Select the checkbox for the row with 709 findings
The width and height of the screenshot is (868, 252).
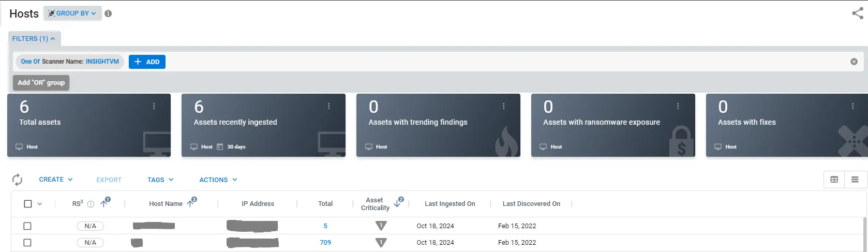27,243
